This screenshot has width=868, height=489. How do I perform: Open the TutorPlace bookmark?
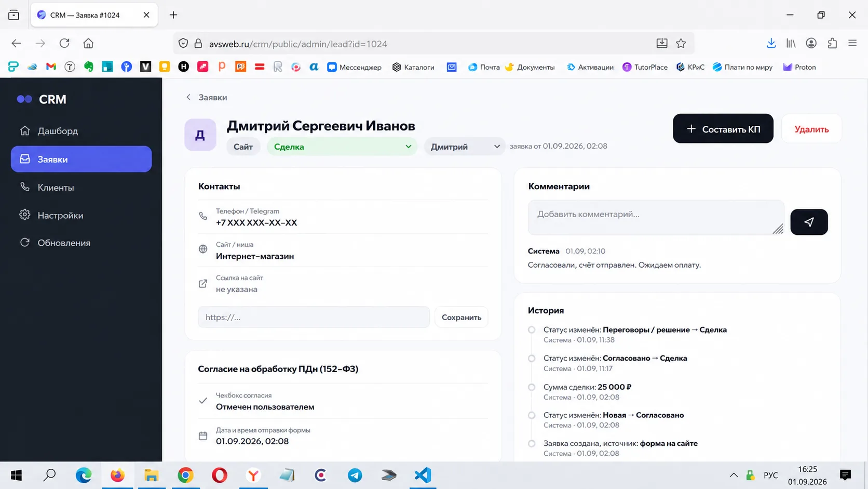645,67
